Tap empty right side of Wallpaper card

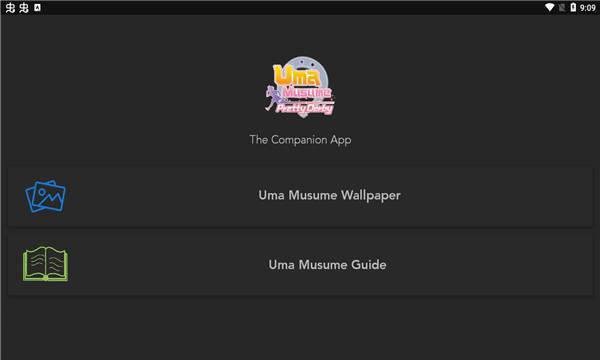[497, 196]
